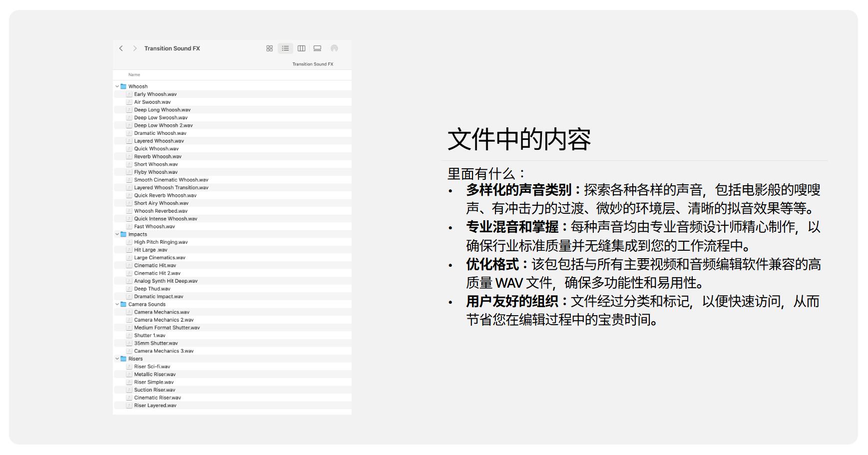Select the Cinematic Hit 2.wav file
Screen dimensions: 868x455
pyautogui.click(x=157, y=273)
